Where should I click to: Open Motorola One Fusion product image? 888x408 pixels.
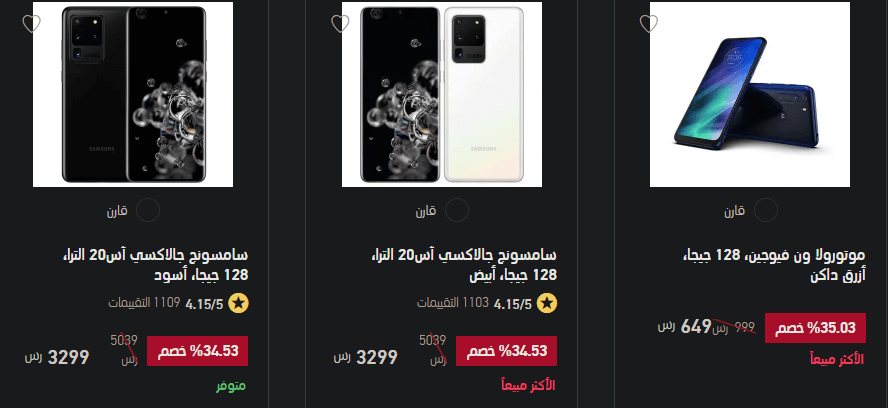[750, 94]
